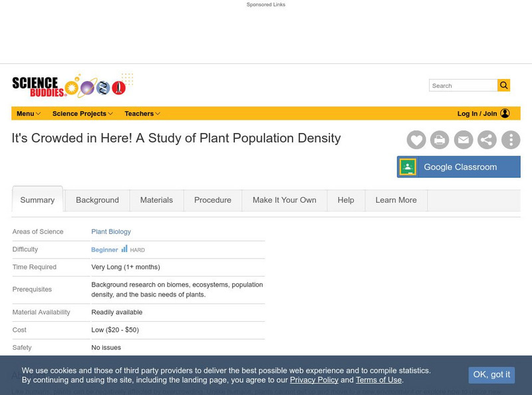Open the Teachers dropdown menu
The image size is (532, 395).
[x=142, y=114]
